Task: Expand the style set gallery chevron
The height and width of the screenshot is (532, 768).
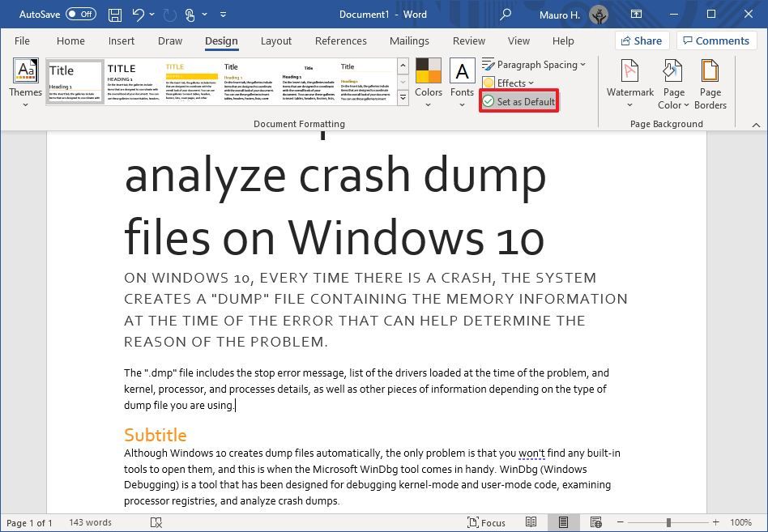Action: pyautogui.click(x=403, y=98)
